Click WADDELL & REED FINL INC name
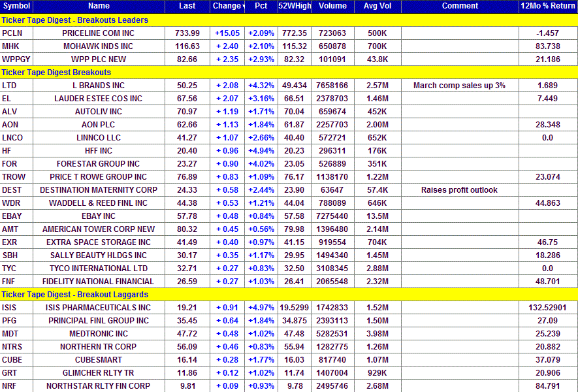Screen dimensions: 578x392 [99, 203]
